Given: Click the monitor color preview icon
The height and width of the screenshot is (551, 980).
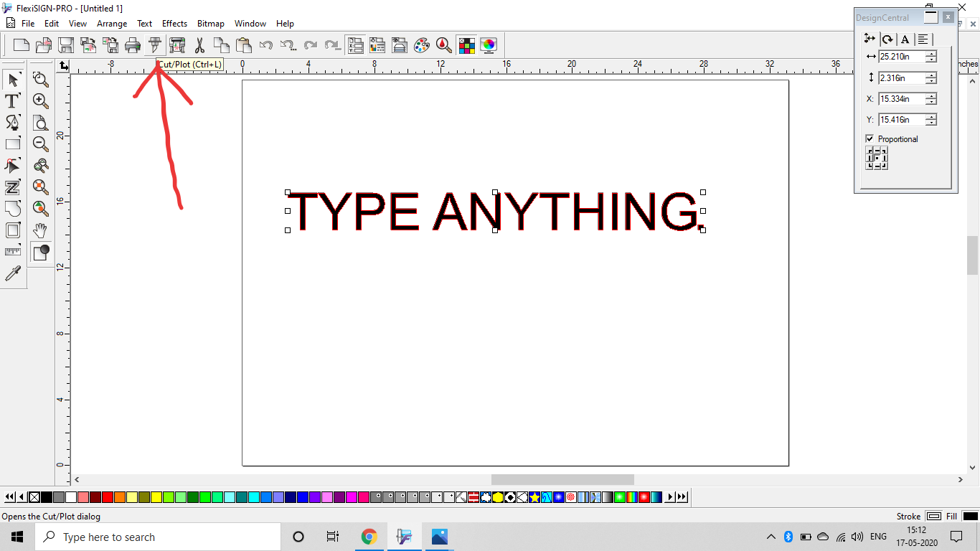Looking at the screenshot, I should pyautogui.click(x=489, y=45).
